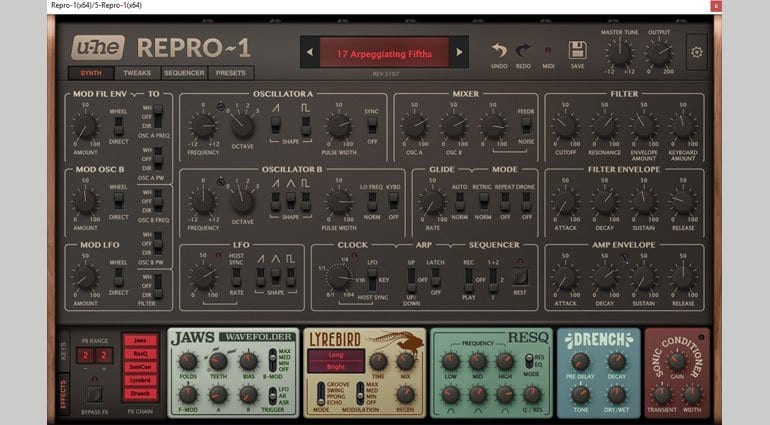The image size is (770, 425).
Task: Click left PB Range value 2
Action: [85, 355]
